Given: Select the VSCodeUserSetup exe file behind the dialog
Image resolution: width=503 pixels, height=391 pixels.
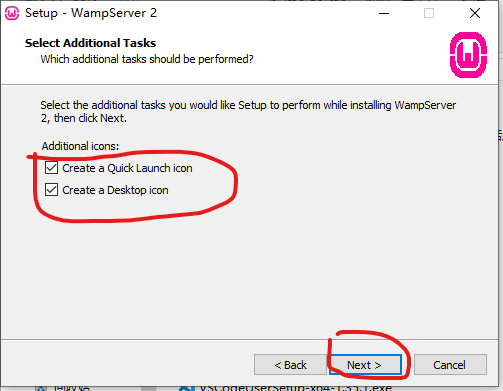Looking at the screenshot, I should 295,388.
